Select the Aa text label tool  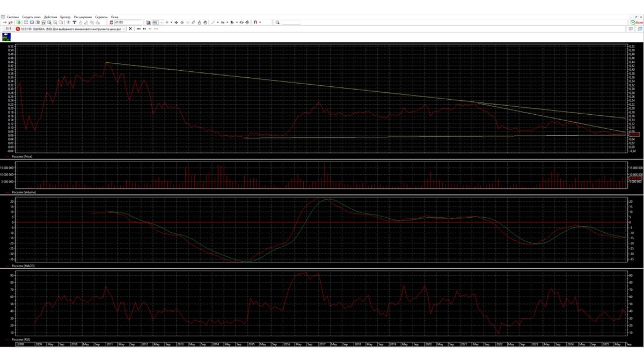[223, 23]
